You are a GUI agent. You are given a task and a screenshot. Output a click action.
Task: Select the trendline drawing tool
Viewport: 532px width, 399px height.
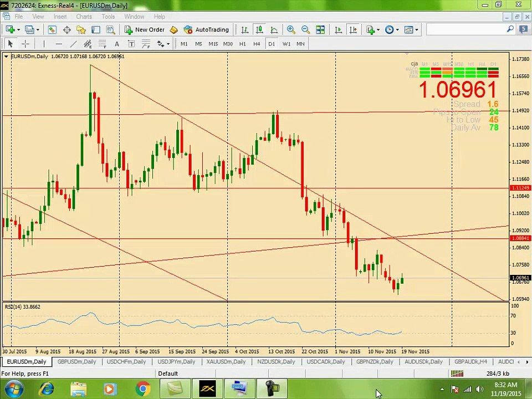(x=73, y=44)
